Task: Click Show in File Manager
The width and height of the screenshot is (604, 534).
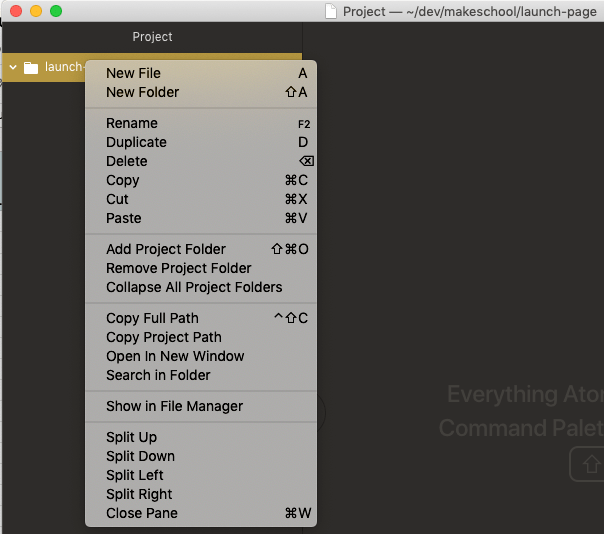Action: coord(174,406)
